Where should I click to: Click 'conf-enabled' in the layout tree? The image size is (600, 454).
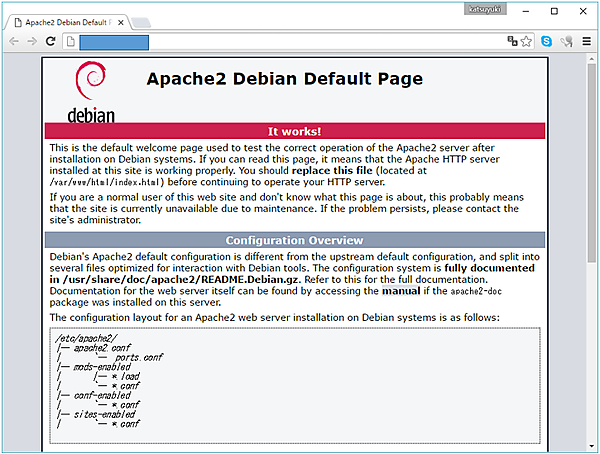pos(102,395)
